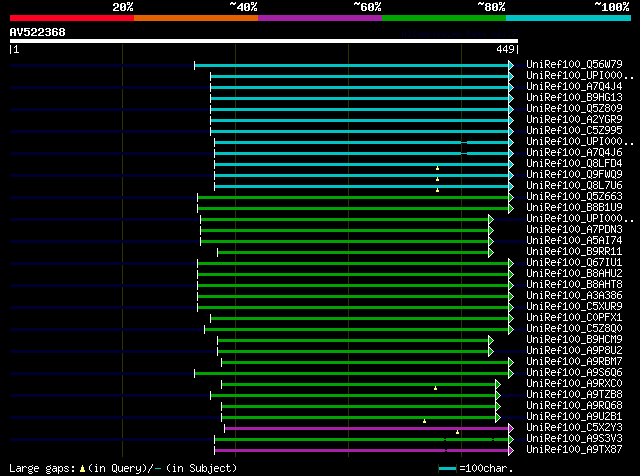Image resolution: width=640 pixels, height=476 pixels.
Task: Select the UniRef100_C5Z8Q0 label
Action: tap(574, 329)
